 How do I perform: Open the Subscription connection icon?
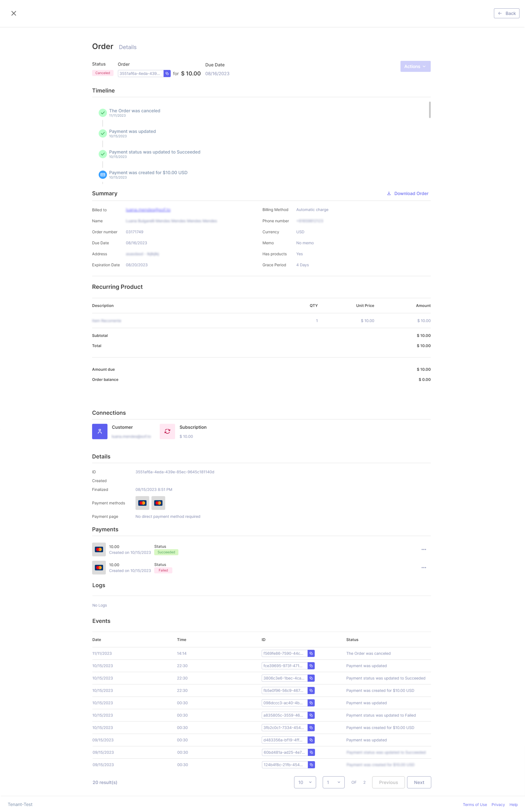click(x=167, y=431)
